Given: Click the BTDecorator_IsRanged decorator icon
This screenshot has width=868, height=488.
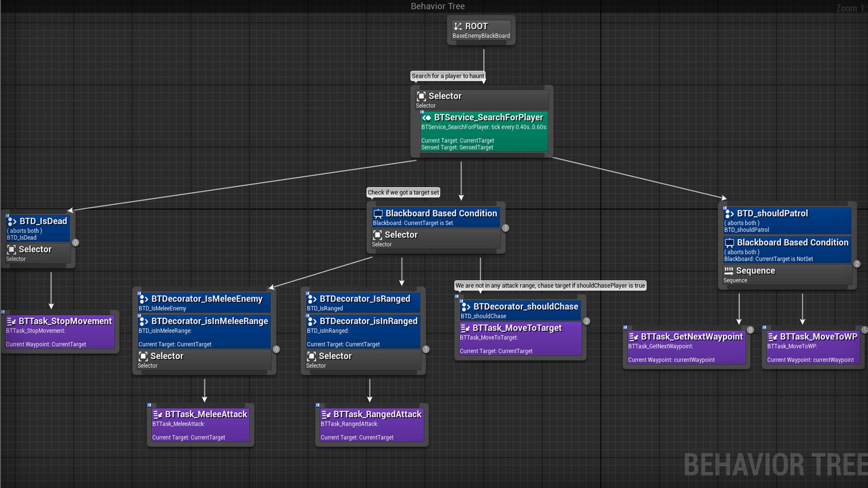Looking at the screenshot, I should 311,299.
